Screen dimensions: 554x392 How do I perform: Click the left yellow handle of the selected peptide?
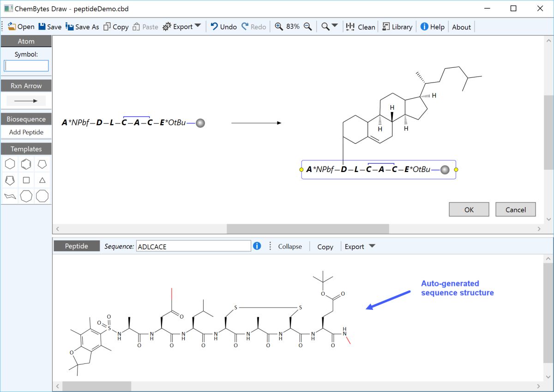pyautogui.click(x=301, y=170)
